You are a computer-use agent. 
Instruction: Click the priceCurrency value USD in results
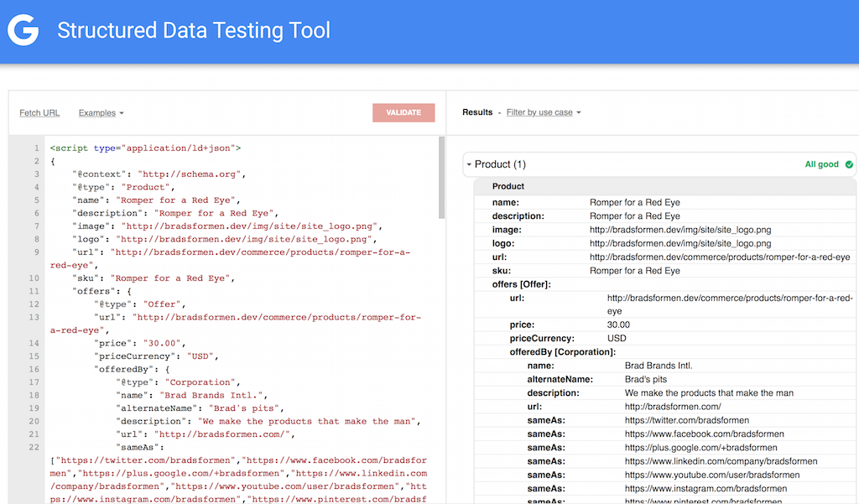(617, 339)
